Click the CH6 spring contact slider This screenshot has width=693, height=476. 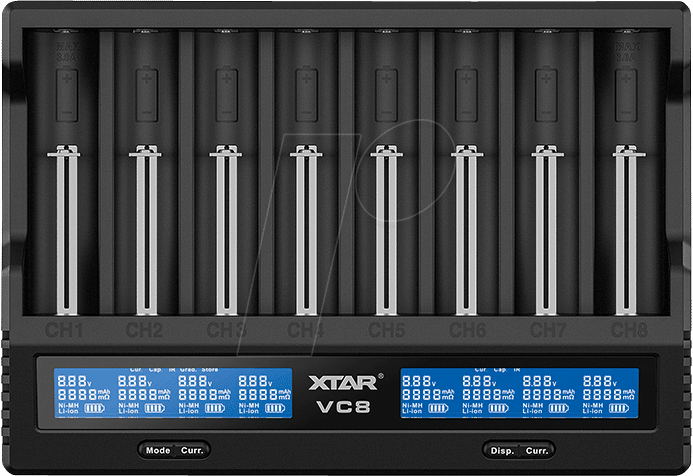467,230
